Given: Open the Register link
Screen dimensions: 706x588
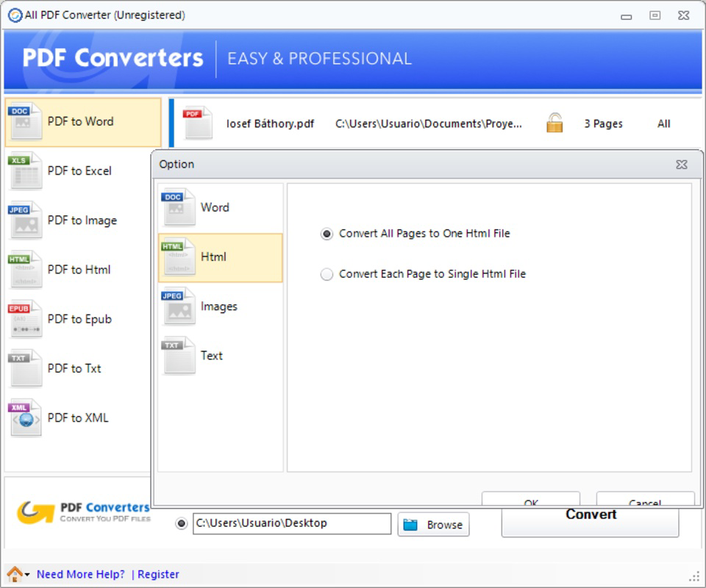Looking at the screenshot, I should pyautogui.click(x=158, y=575).
